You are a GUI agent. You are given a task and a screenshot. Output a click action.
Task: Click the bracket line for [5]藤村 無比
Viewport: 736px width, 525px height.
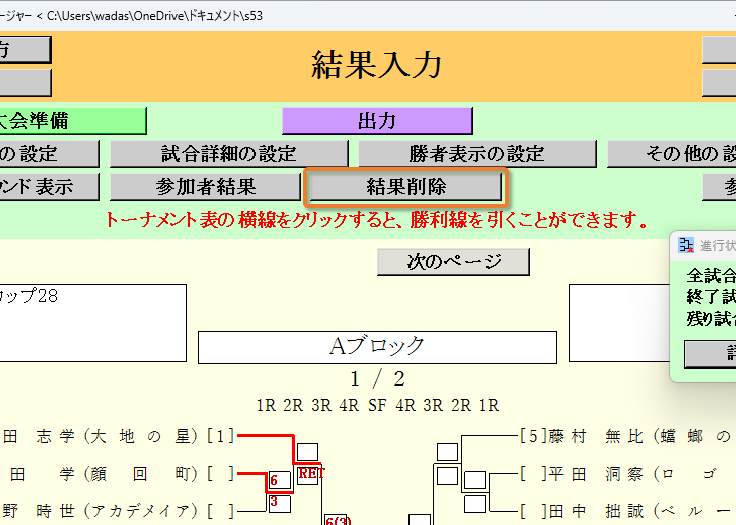coord(491,436)
